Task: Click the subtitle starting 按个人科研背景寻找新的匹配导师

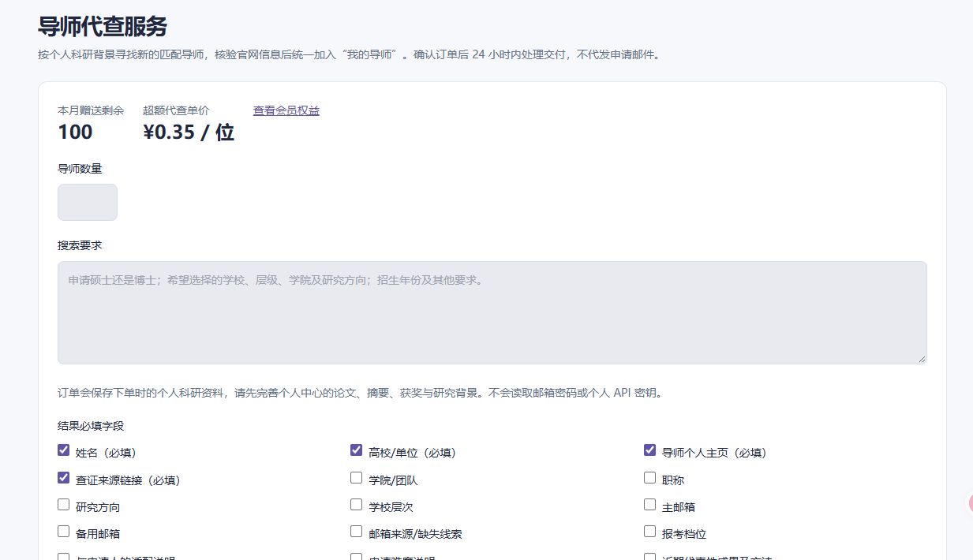Action: [349, 55]
